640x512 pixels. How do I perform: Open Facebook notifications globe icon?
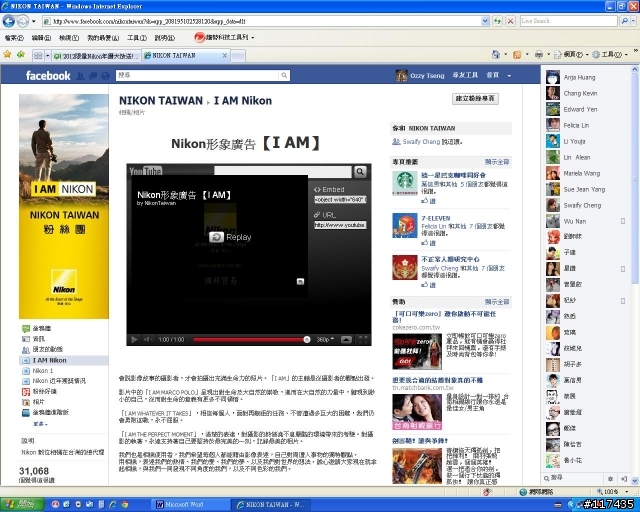[x=106, y=76]
